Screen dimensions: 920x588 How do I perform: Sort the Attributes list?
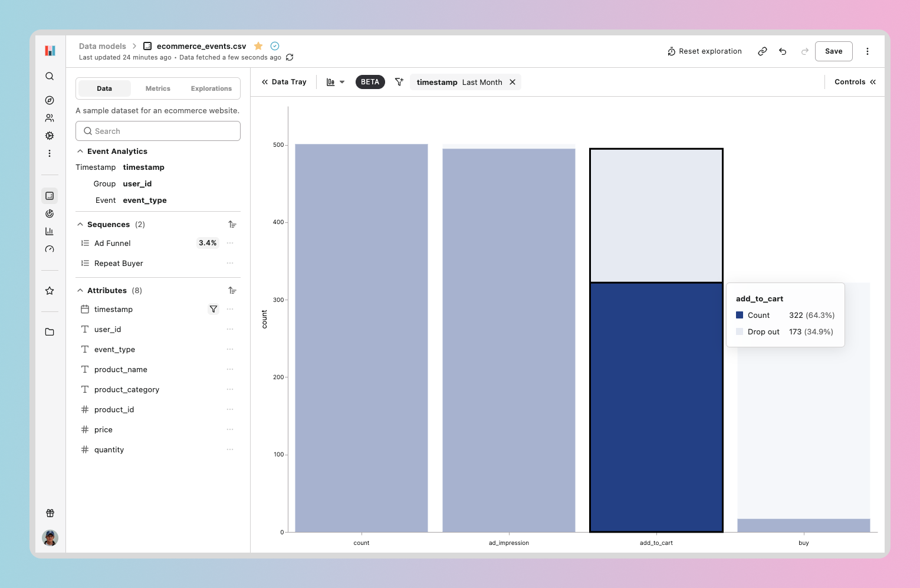point(232,291)
